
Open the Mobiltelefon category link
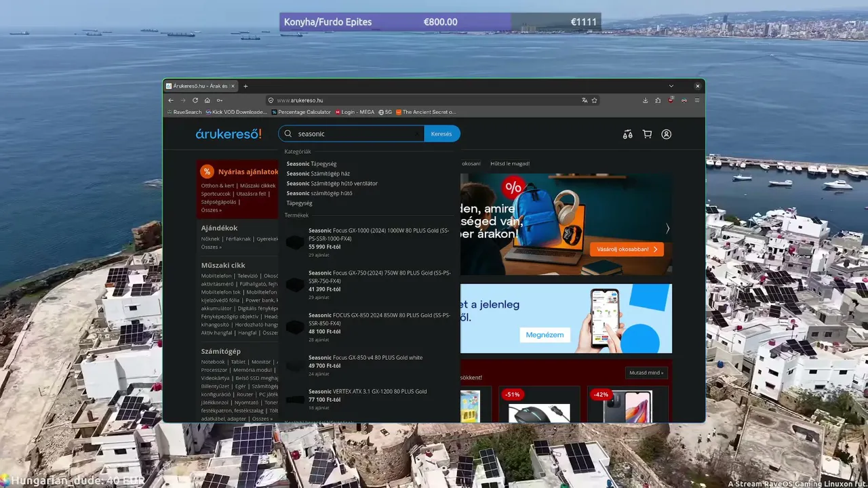coord(216,276)
